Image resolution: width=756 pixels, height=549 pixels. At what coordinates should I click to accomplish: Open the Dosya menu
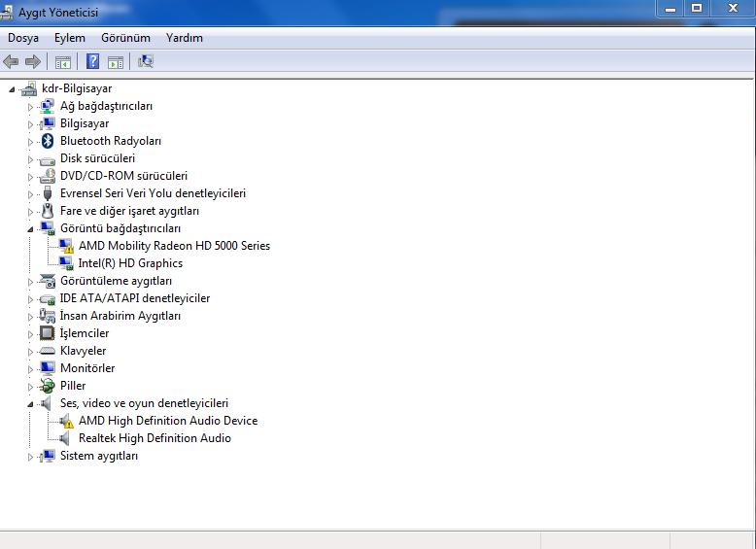click(23, 38)
